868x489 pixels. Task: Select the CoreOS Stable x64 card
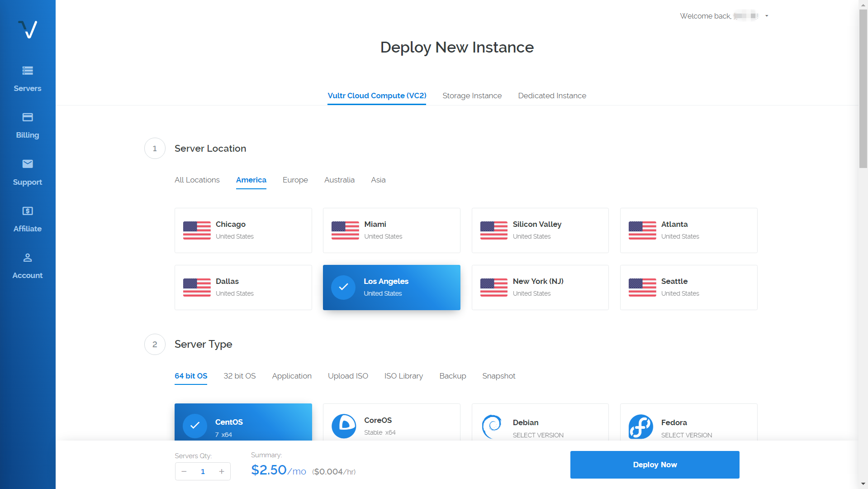(x=392, y=422)
